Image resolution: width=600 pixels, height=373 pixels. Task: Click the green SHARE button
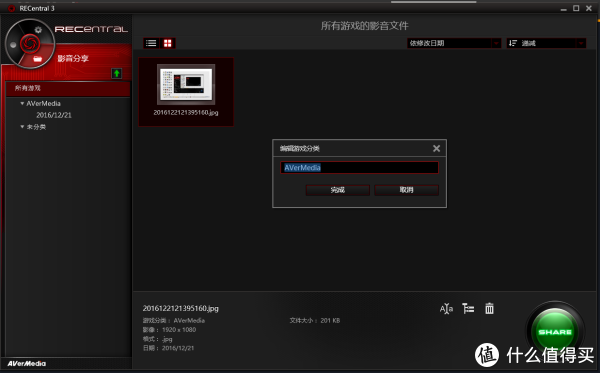point(555,332)
